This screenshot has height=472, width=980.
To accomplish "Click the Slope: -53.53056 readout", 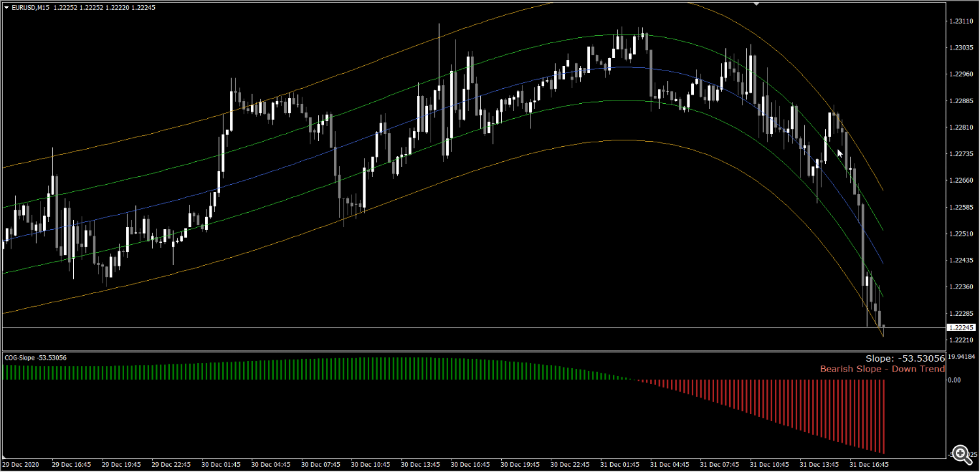I will (905, 358).
